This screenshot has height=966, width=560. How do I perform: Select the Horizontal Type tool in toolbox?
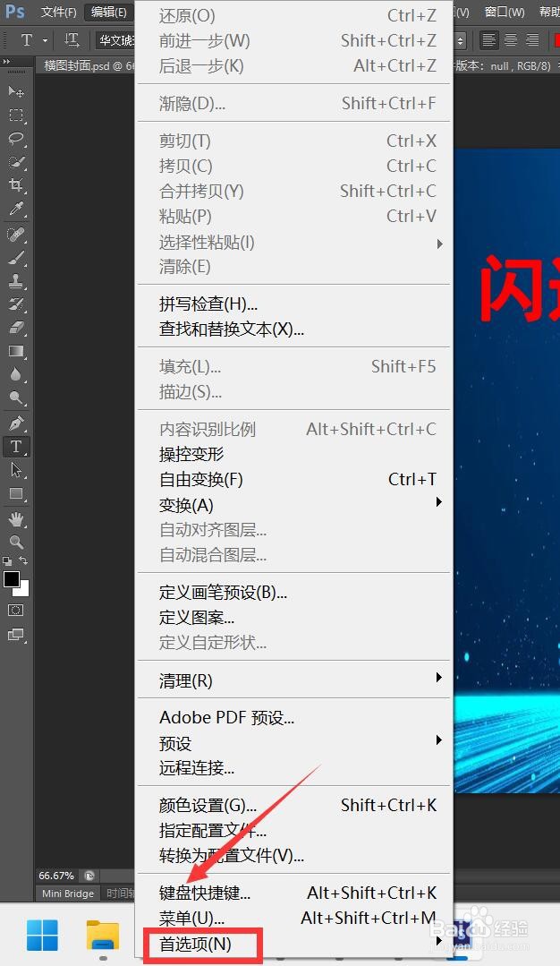tap(16, 447)
